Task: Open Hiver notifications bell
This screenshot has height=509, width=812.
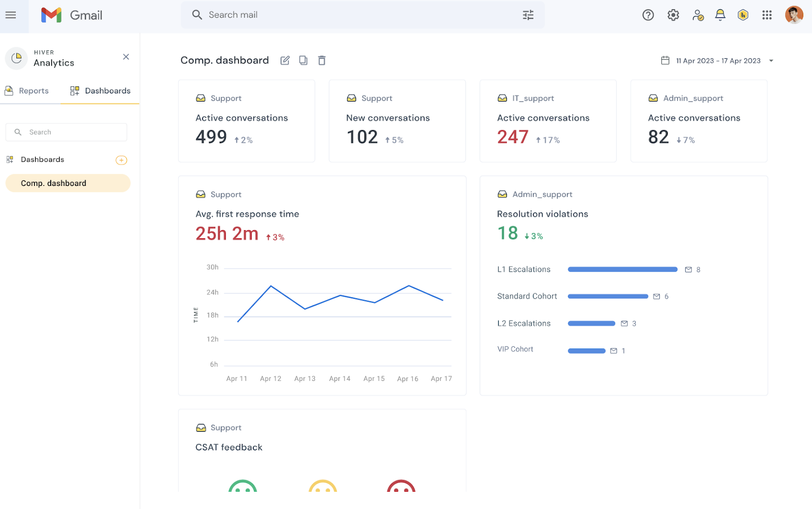Action: 720,15
